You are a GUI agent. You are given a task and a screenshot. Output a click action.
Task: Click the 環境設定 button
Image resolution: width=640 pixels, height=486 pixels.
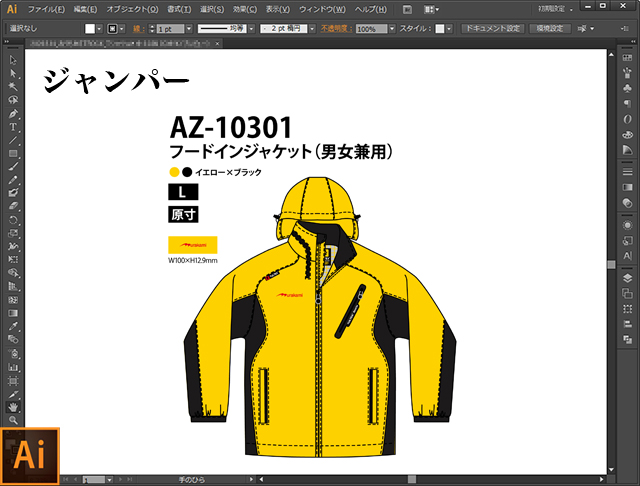[x=552, y=29]
